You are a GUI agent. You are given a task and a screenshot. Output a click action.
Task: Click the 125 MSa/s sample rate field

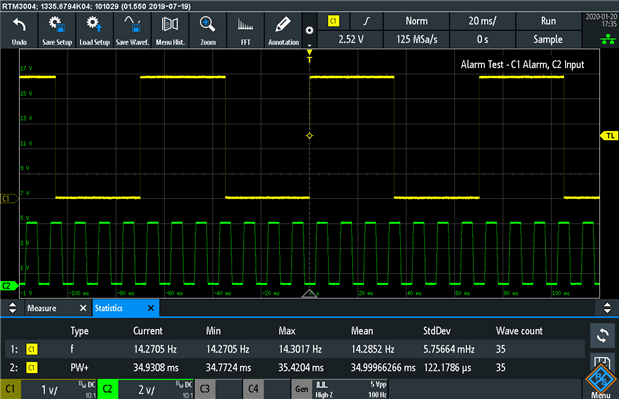[x=416, y=39]
